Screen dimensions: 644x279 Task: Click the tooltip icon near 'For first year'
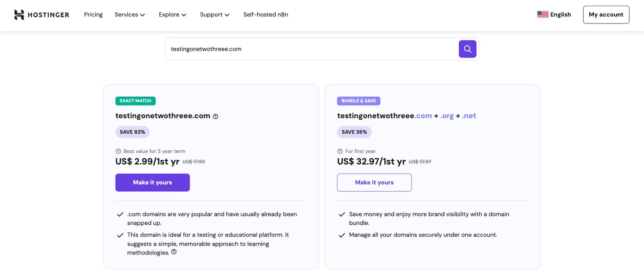(x=339, y=151)
